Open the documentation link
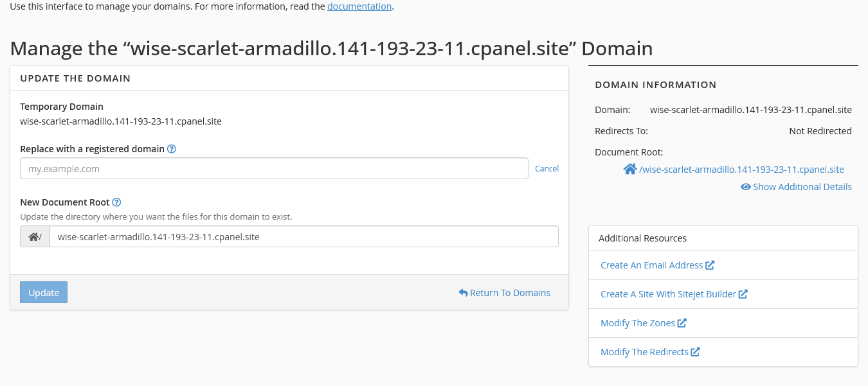This screenshot has height=386, width=868. click(359, 6)
